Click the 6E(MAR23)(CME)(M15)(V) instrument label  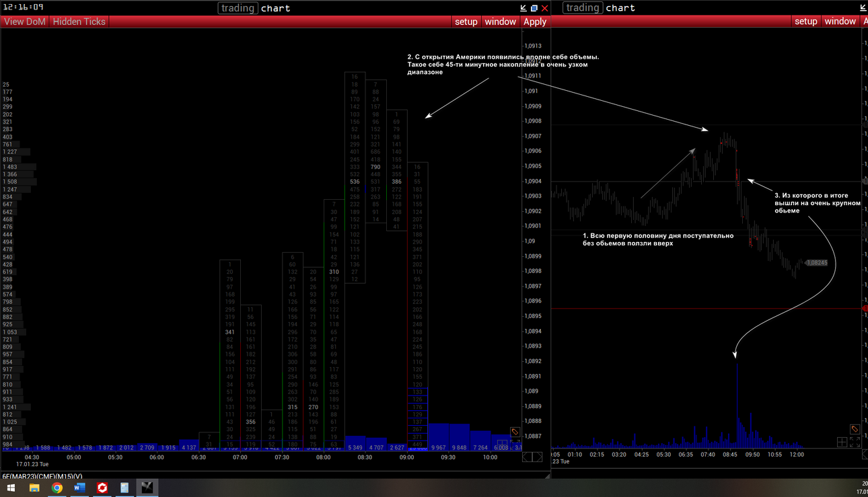coord(42,477)
